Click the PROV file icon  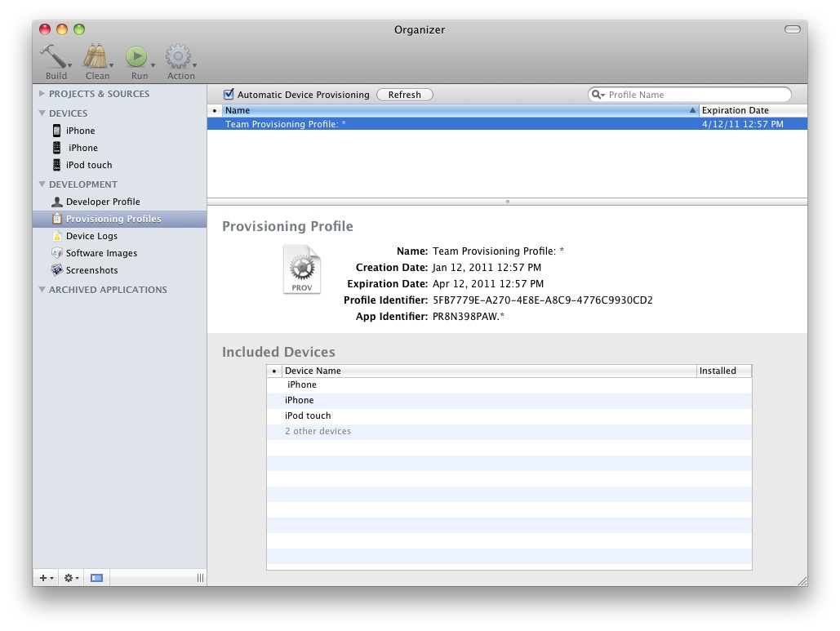click(x=302, y=269)
